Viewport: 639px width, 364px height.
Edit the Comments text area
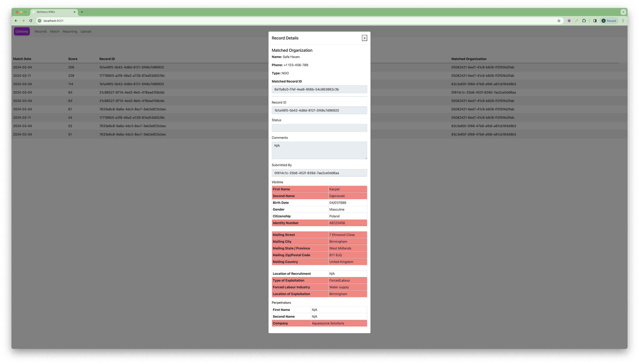tap(319, 150)
